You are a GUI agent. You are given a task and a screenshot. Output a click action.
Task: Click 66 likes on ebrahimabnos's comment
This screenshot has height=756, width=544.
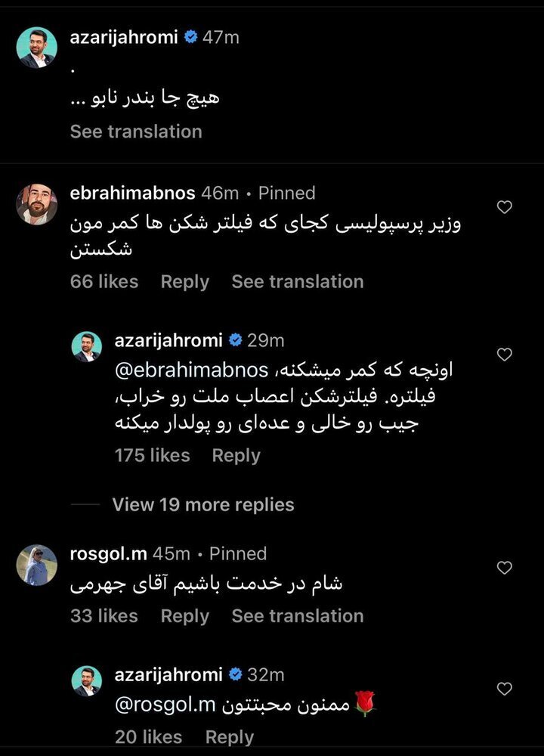pos(102,281)
